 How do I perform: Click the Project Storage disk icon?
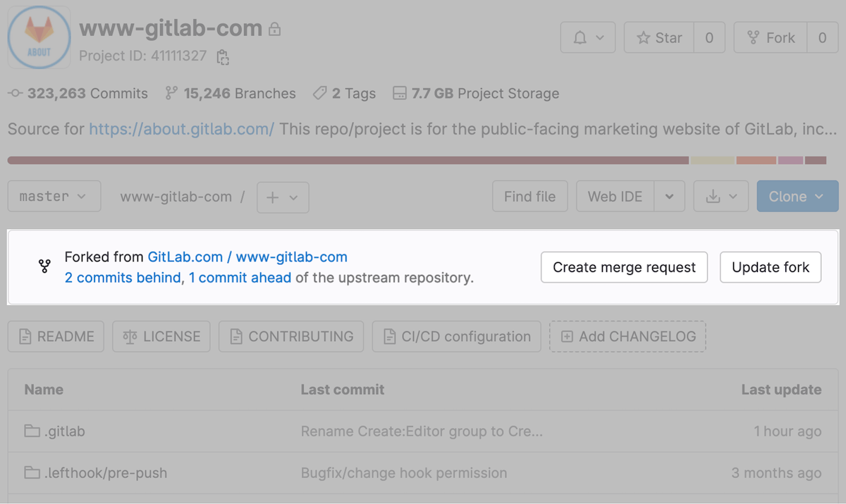[x=400, y=92]
